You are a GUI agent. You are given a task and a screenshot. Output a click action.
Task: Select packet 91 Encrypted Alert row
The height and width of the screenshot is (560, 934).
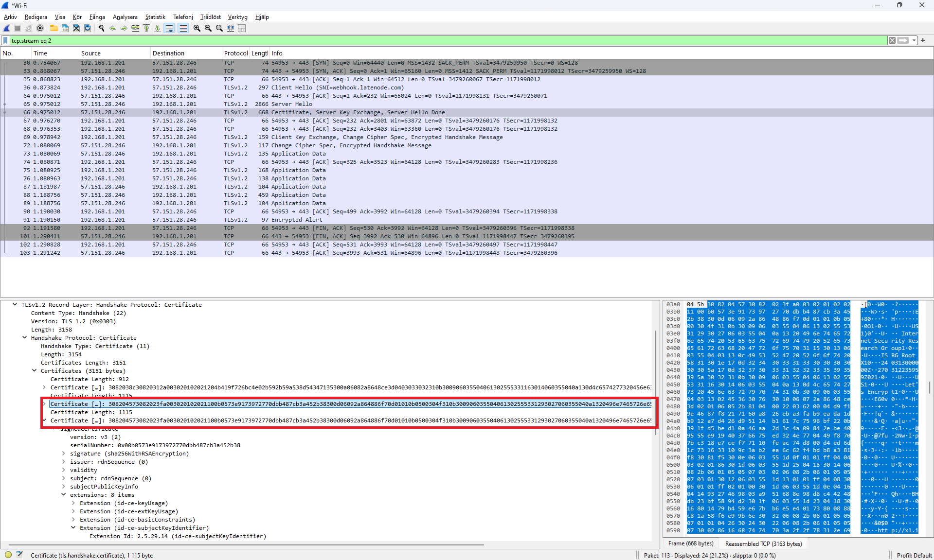coord(467,220)
